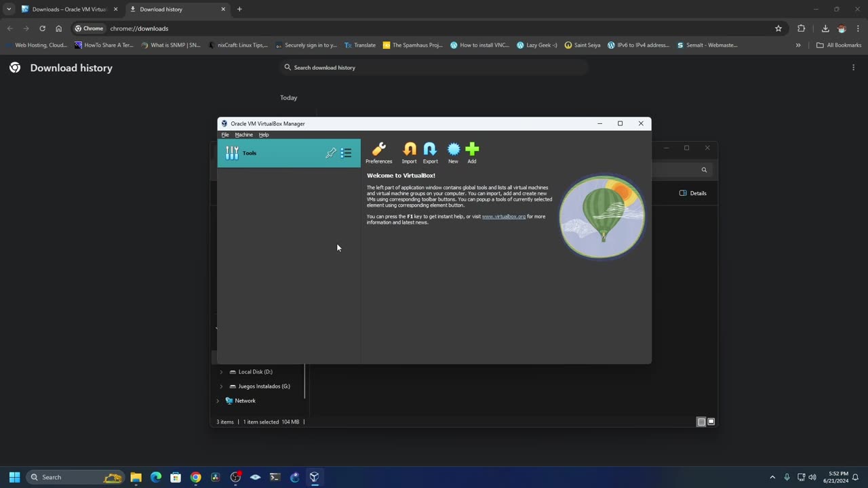
Task: Open the Chrome profile avatar
Action: [842, 28]
